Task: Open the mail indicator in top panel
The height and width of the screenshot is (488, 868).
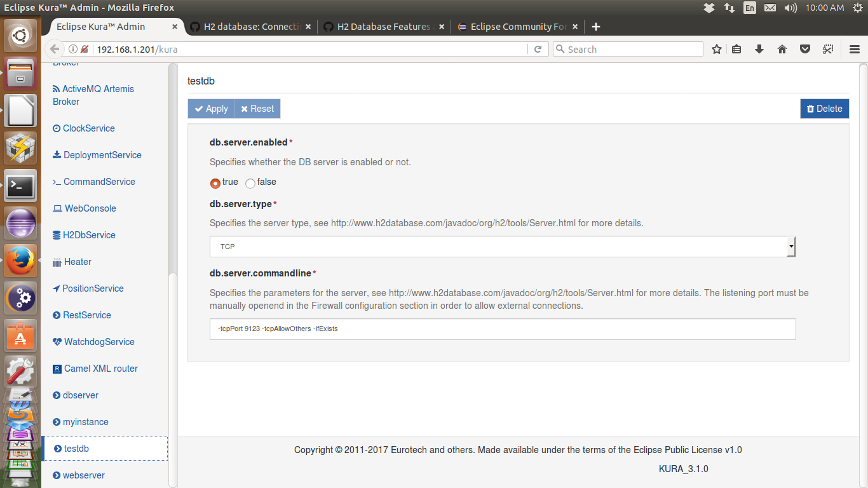Action: [770, 8]
